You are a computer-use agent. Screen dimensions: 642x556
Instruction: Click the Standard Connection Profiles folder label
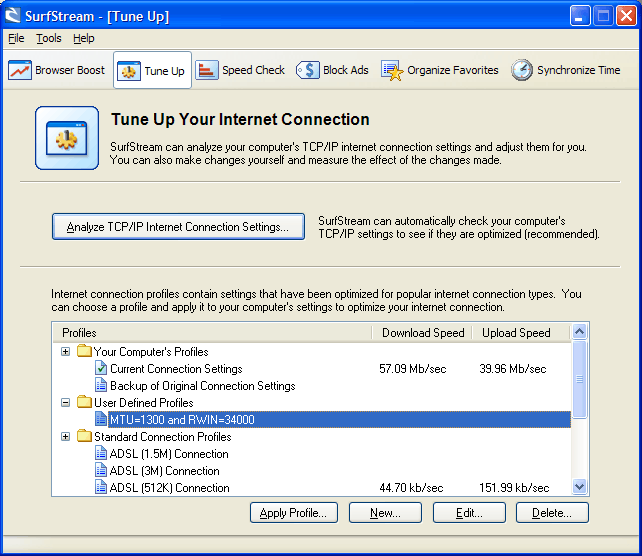(x=163, y=436)
